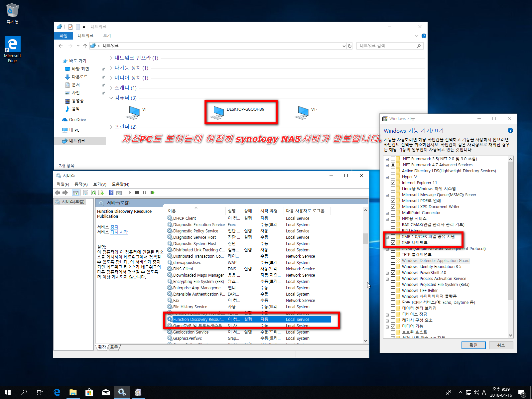Viewport: 532px width, 399px height.
Task: Open 파일(F) menu in Services window
Action: [63, 184]
